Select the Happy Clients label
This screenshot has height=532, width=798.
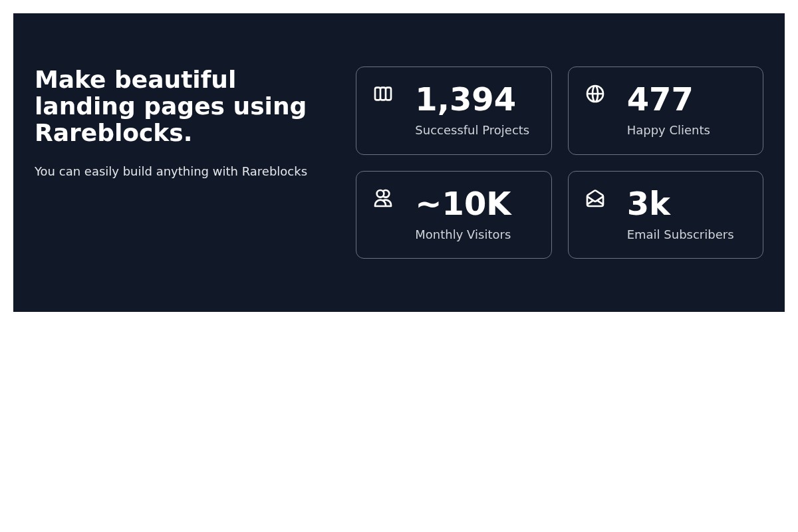668,130
